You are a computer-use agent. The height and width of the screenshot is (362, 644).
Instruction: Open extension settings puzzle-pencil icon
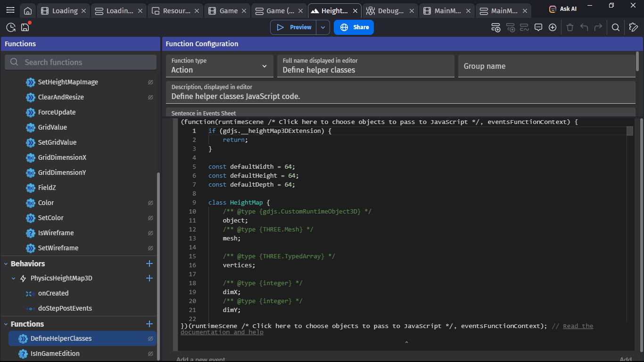[x=634, y=27]
